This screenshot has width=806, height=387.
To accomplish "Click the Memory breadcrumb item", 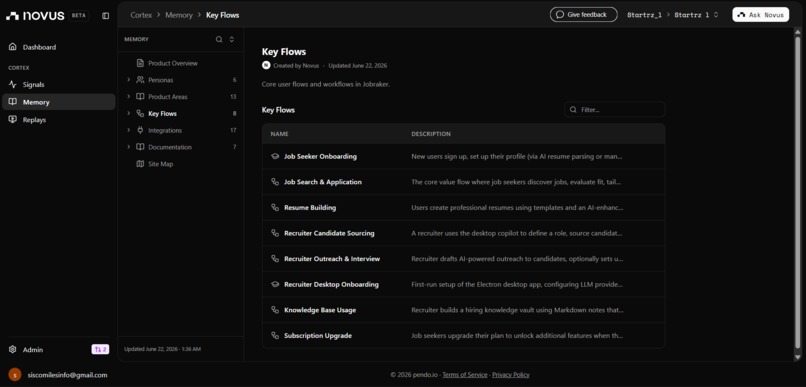I will (x=179, y=15).
